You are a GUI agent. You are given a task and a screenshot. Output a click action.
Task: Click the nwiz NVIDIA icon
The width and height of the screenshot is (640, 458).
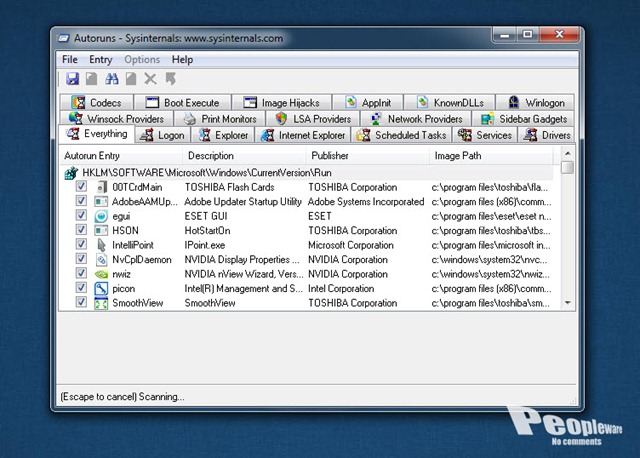pos(101,274)
